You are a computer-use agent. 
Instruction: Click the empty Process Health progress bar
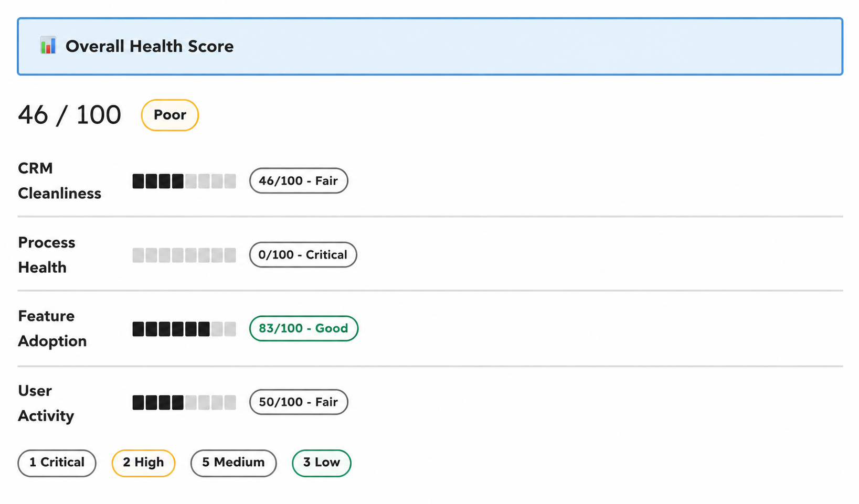(x=184, y=255)
